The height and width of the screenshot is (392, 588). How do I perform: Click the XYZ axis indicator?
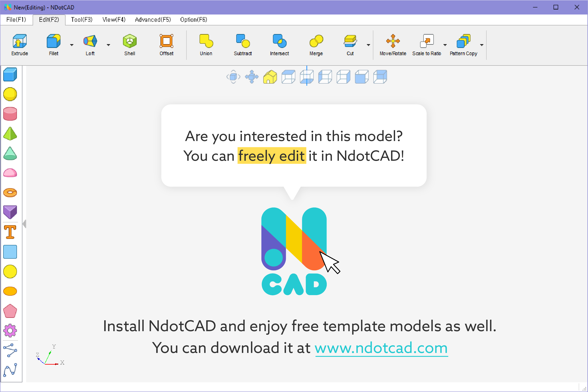50,355
